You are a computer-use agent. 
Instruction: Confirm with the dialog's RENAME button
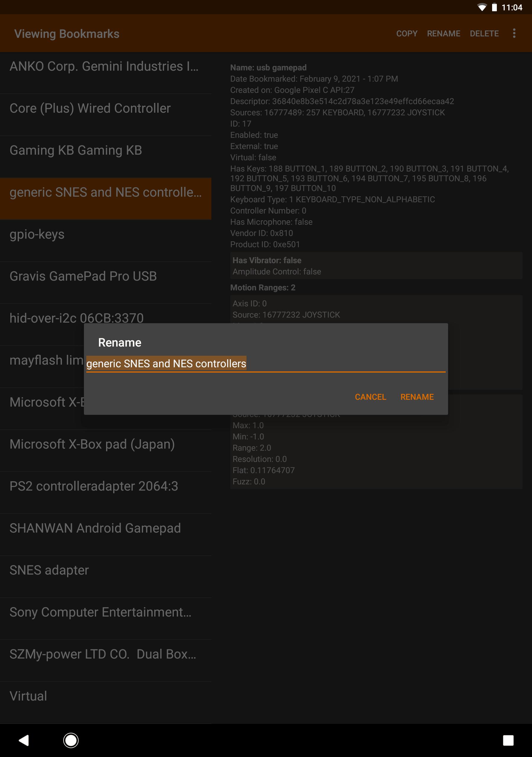pos(417,397)
